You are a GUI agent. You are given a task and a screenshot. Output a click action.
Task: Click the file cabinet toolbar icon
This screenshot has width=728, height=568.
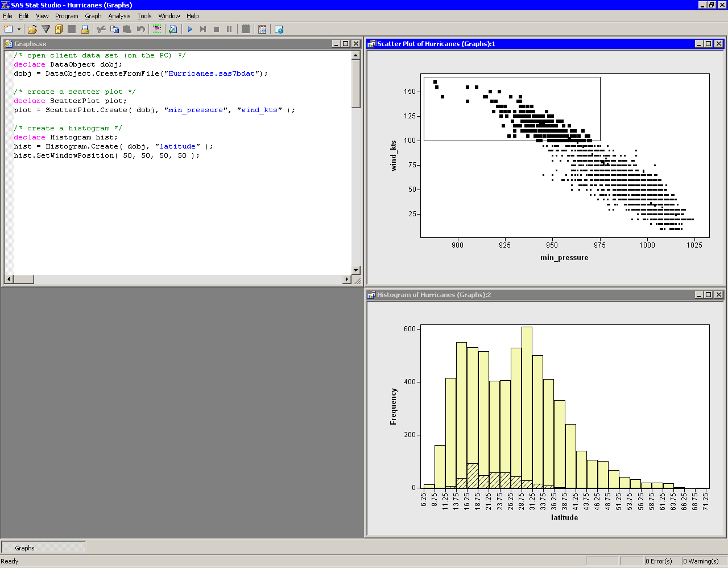(x=59, y=29)
